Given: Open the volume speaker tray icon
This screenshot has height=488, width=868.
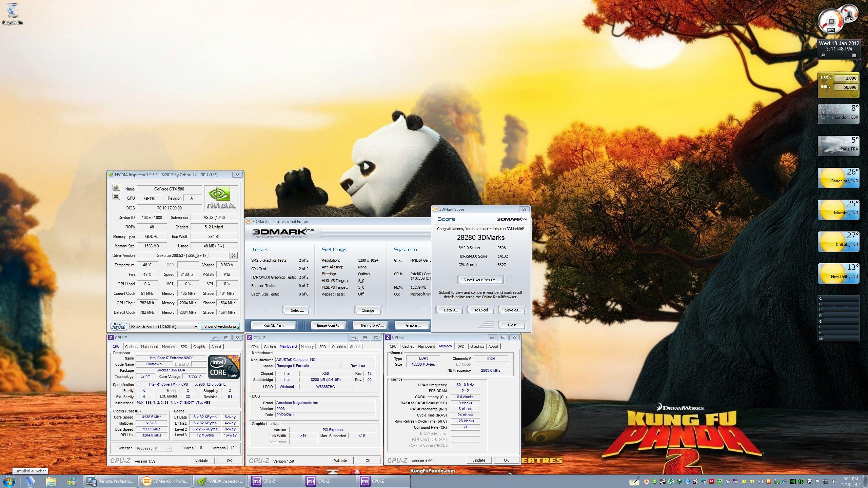Looking at the screenshot, I should (x=834, y=482).
